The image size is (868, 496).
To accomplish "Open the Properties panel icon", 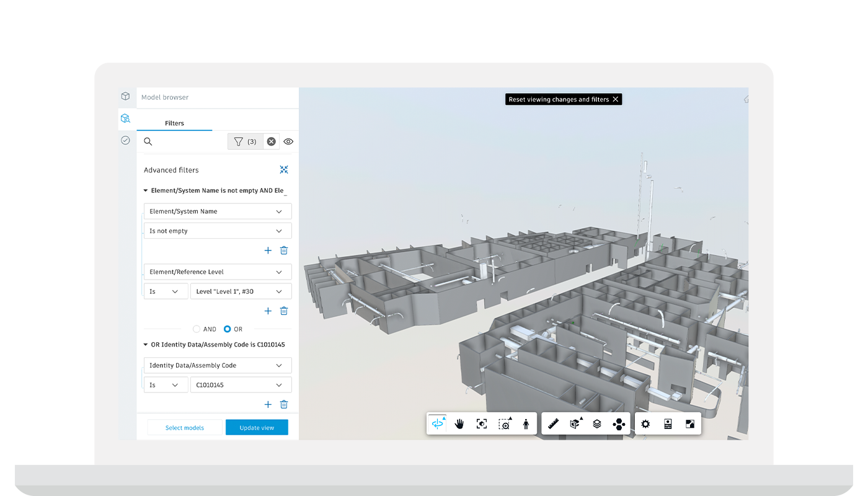I will (x=668, y=423).
